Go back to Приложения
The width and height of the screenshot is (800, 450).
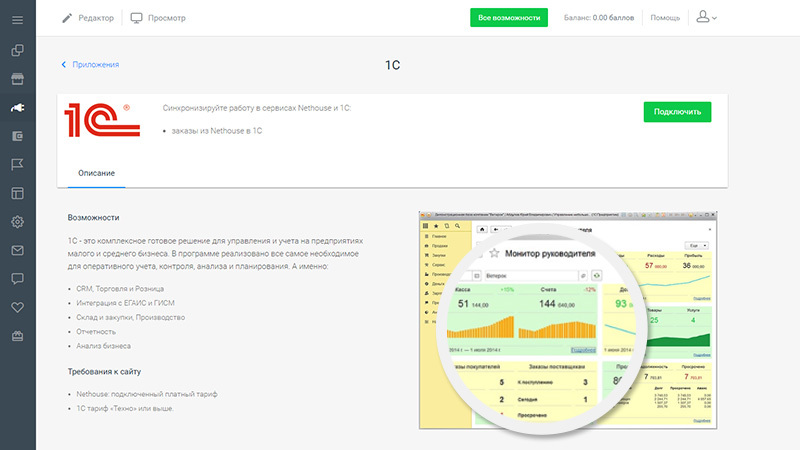90,65
